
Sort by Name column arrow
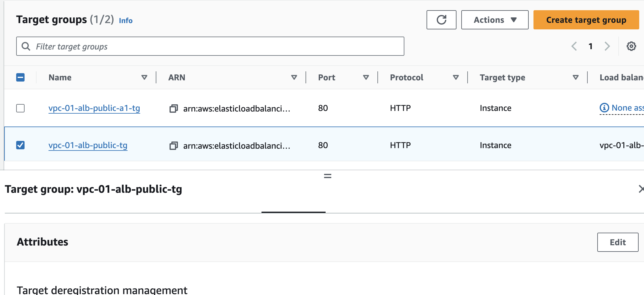(x=144, y=77)
